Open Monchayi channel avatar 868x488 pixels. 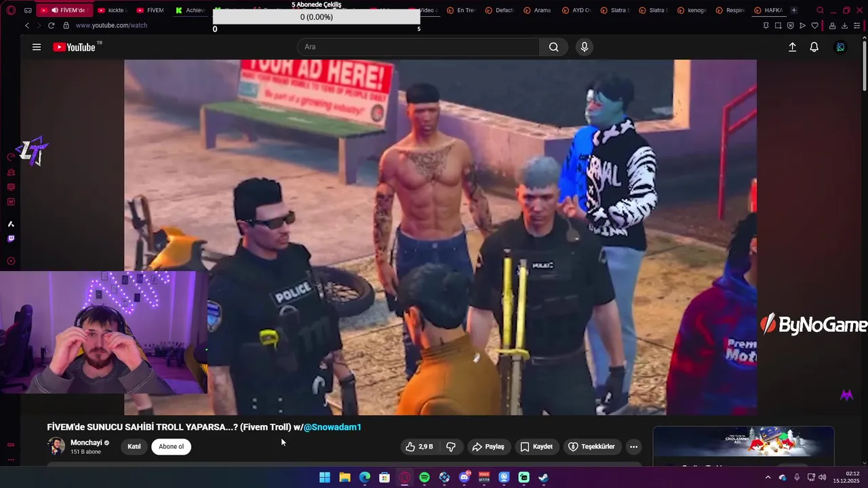56,446
